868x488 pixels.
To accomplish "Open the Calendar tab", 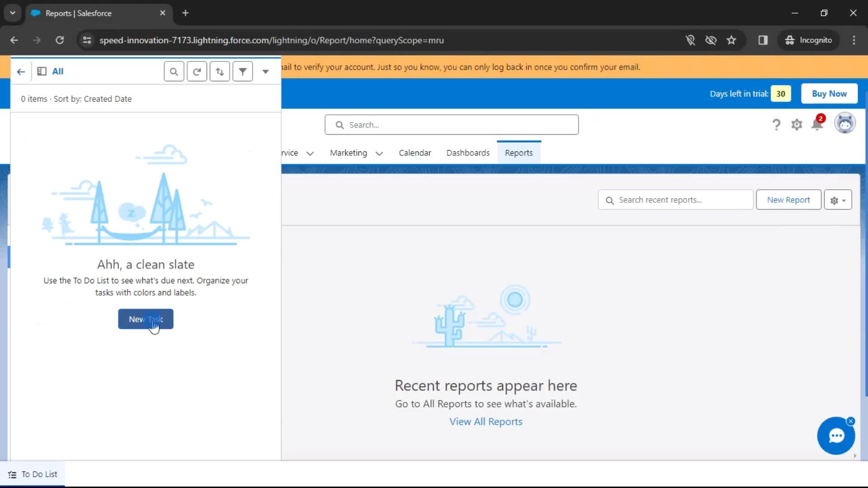I will pos(415,153).
